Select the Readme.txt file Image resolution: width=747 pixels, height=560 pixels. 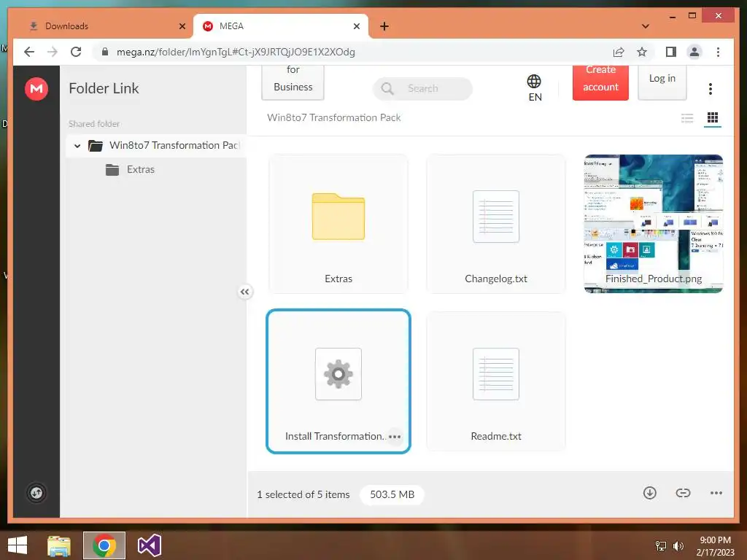496,381
